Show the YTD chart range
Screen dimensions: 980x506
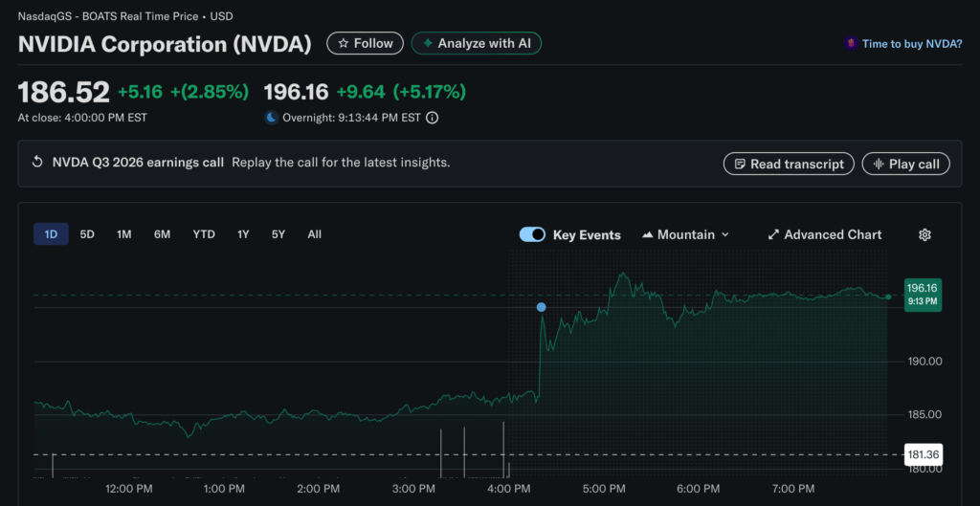[204, 234]
